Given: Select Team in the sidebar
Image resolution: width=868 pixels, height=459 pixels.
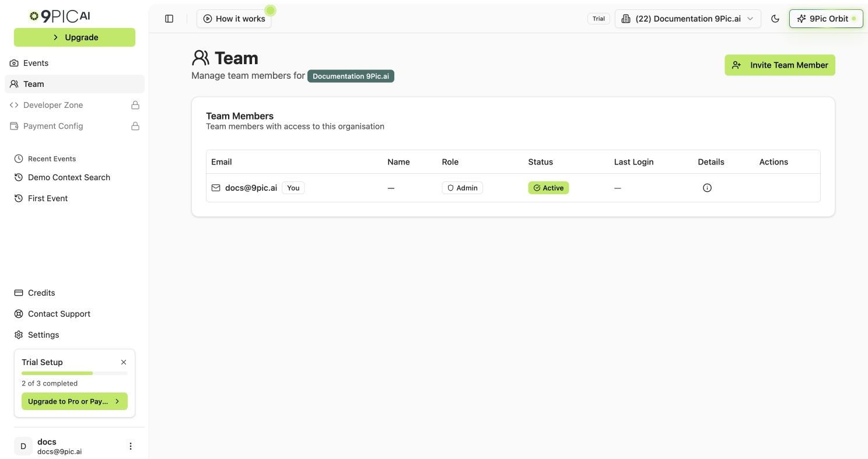Looking at the screenshot, I should pos(75,84).
